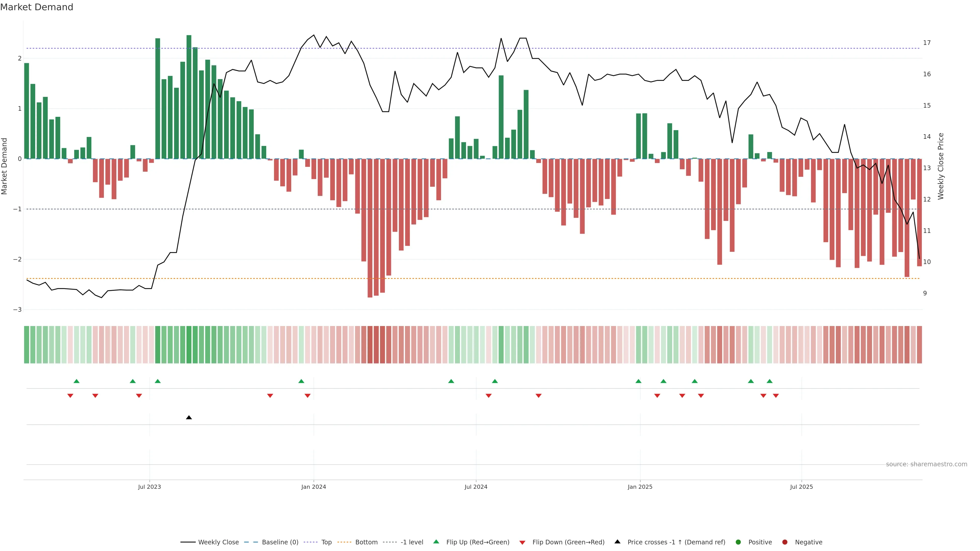Click the Positive green circle legend icon
This screenshot has height=551, width=980.
738,542
